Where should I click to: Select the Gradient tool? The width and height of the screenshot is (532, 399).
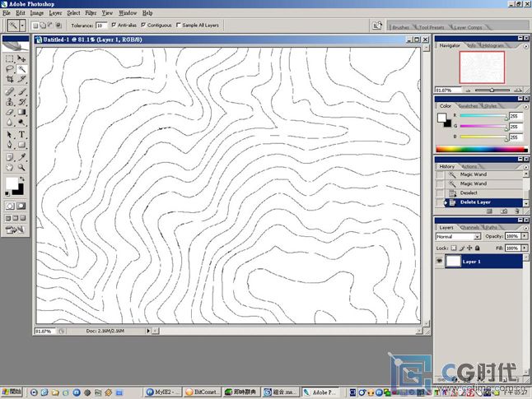pyautogui.click(x=21, y=112)
